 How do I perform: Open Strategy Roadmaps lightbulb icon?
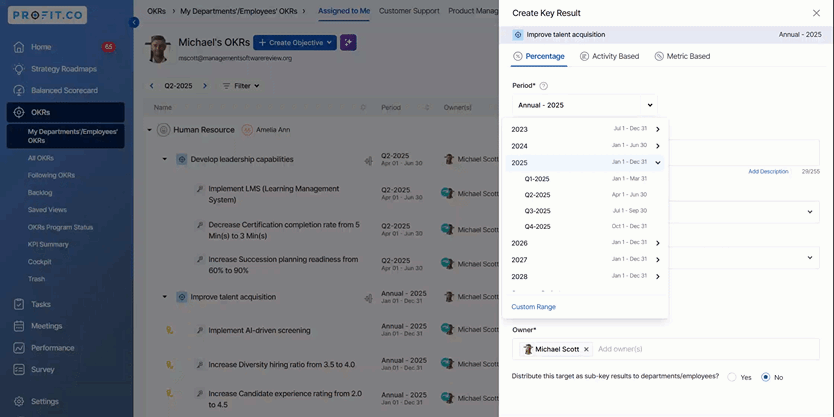pos(19,69)
